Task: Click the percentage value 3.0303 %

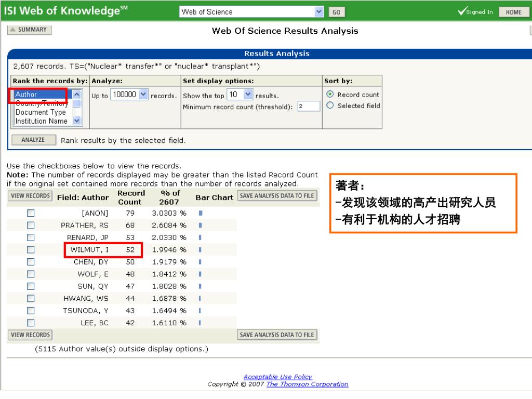Action: click(169, 213)
